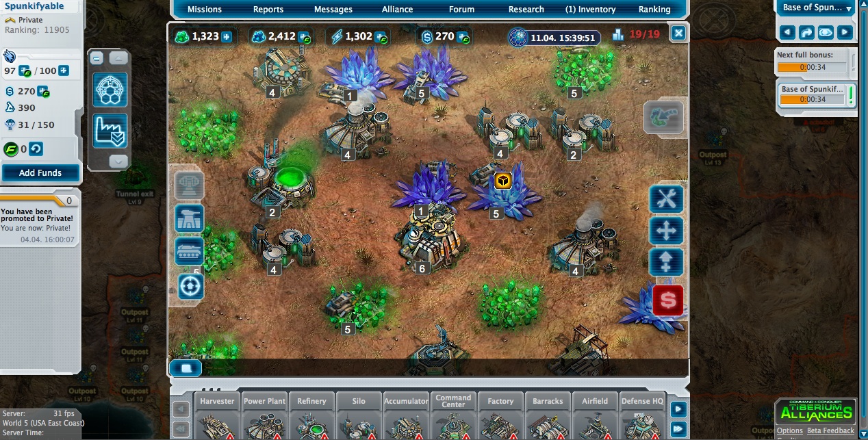Screen dimensions: 868x440
Task: Open the army tank view icon
Action: pyautogui.click(x=190, y=251)
